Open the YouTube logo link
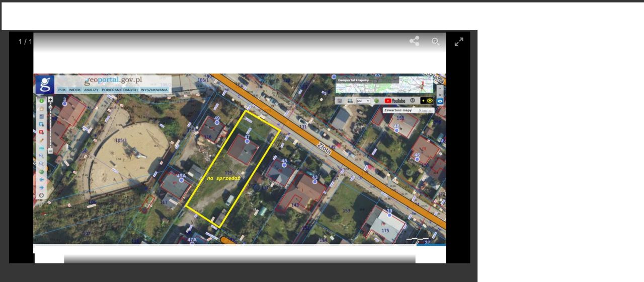This screenshot has height=282, width=644. (395, 101)
